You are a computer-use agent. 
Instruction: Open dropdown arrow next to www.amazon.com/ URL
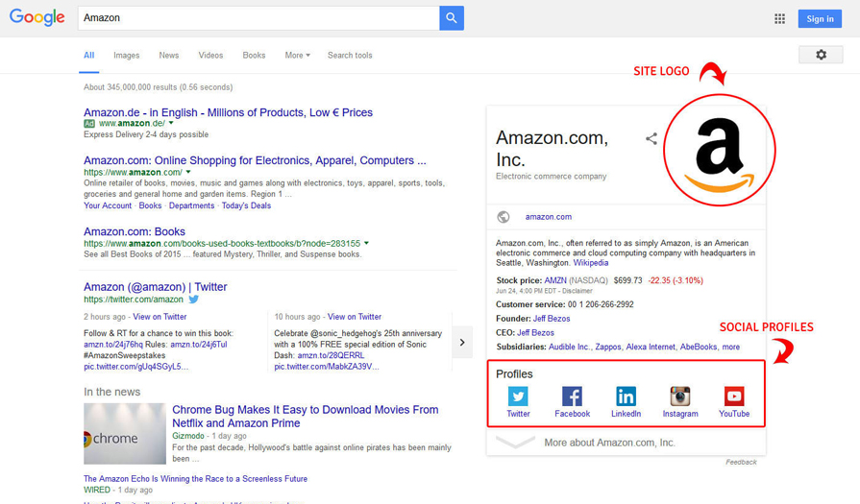pyautogui.click(x=189, y=173)
